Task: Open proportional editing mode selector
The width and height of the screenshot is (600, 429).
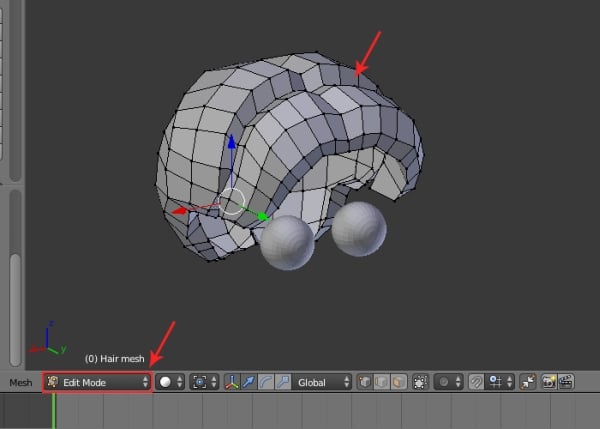Action: point(450,382)
